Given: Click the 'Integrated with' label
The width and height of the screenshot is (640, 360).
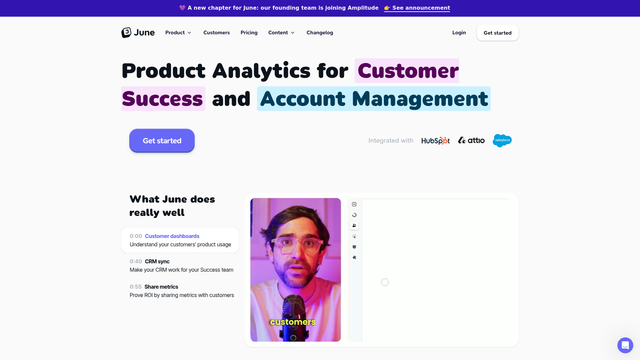Looking at the screenshot, I should pos(391,140).
